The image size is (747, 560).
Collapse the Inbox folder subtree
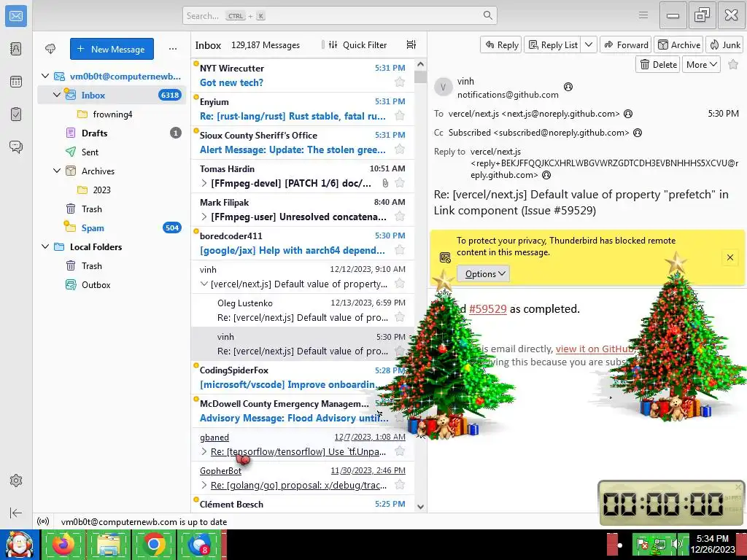57,95
